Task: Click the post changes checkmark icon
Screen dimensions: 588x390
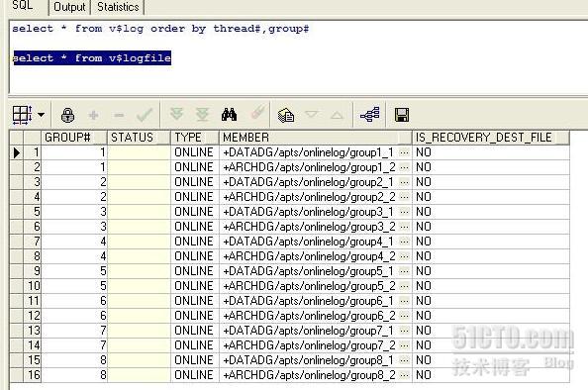Action: coord(145,115)
